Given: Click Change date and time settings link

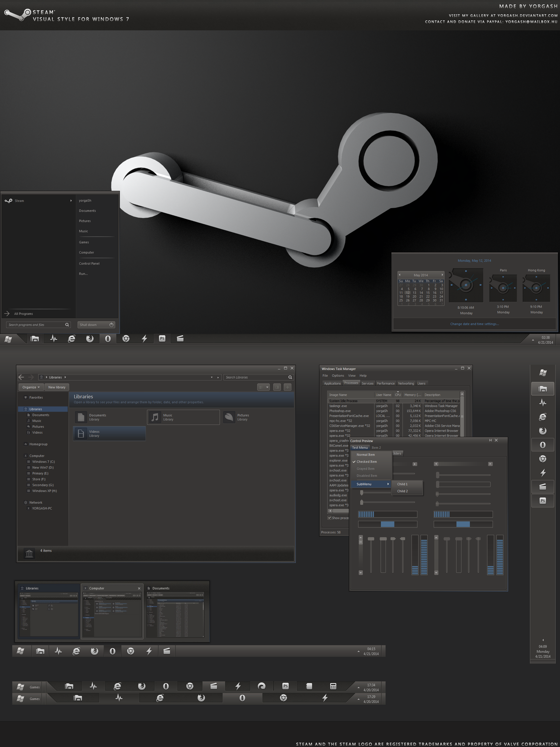Looking at the screenshot, I should 474,324.
